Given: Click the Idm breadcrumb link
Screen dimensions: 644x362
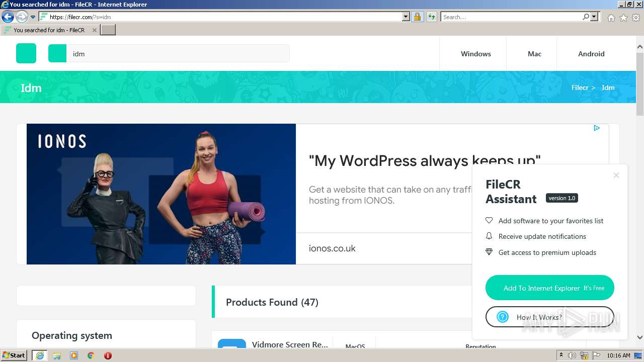Looking at the screenshot, I should [x=608, y=87].
